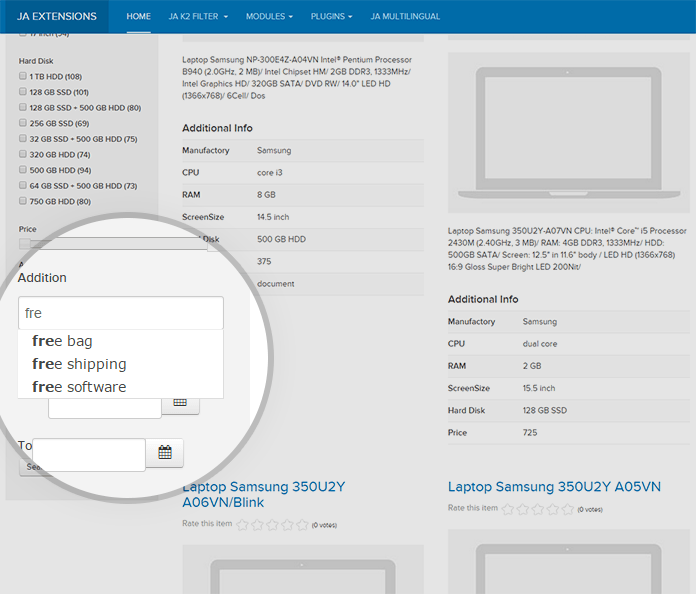Click the '14.5 inch' ScreenSize value
Image resolution: width=696 pixels, height=594 pixels.
(x=273, y=217)
